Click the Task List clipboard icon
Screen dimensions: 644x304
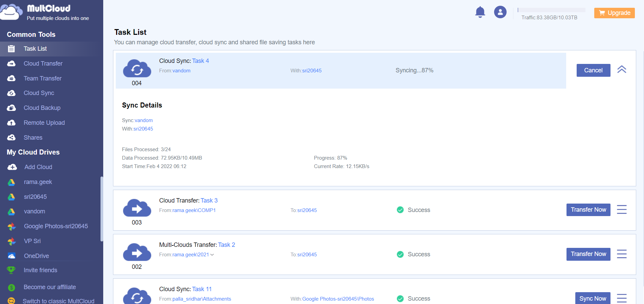coord(11,49)
